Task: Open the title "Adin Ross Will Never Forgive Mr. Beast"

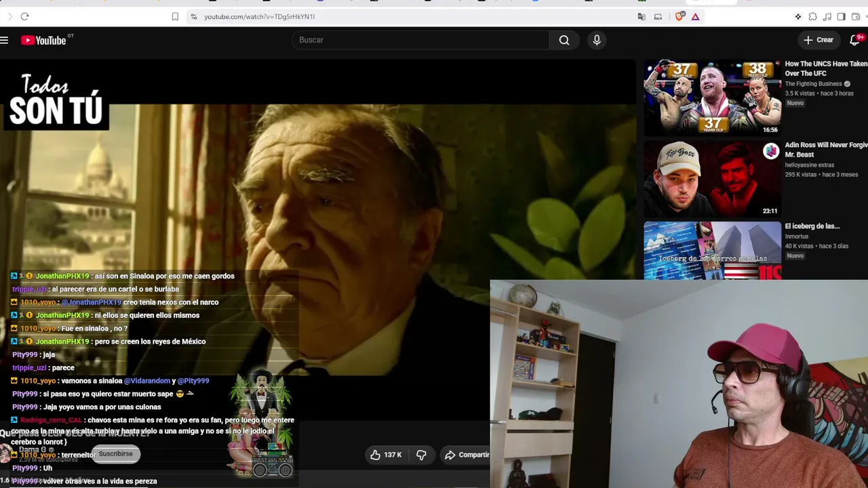Action: (x=826, y=150)
